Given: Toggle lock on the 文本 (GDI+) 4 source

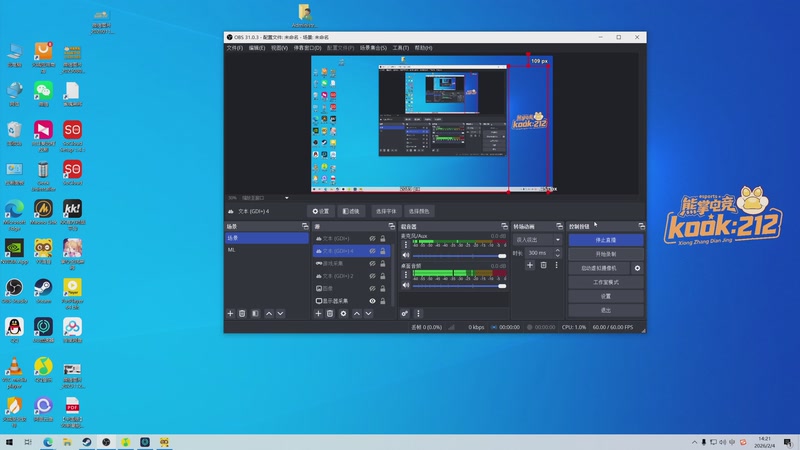Looking at the screenshot, I should pyautogui.click(x=383, y=251).
